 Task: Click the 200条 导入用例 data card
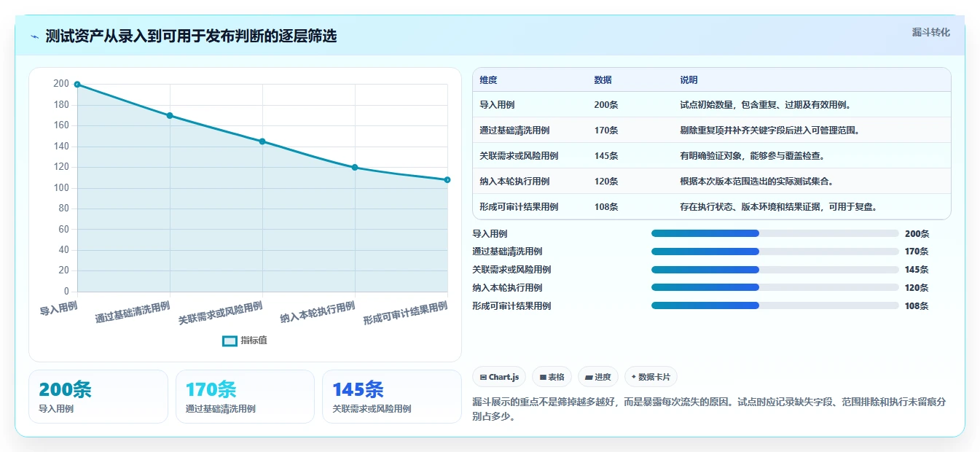tap(98, 397)
